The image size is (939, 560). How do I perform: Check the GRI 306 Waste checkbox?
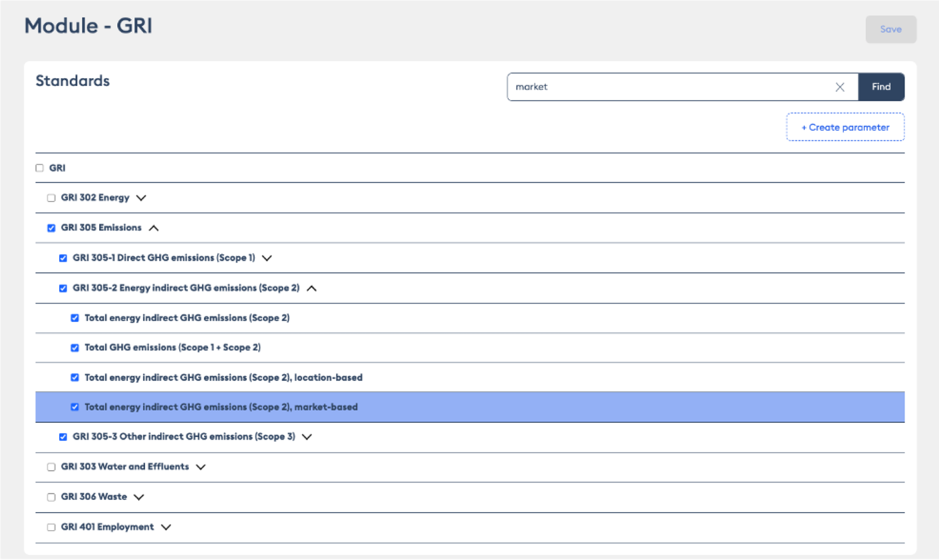point(51,497)
